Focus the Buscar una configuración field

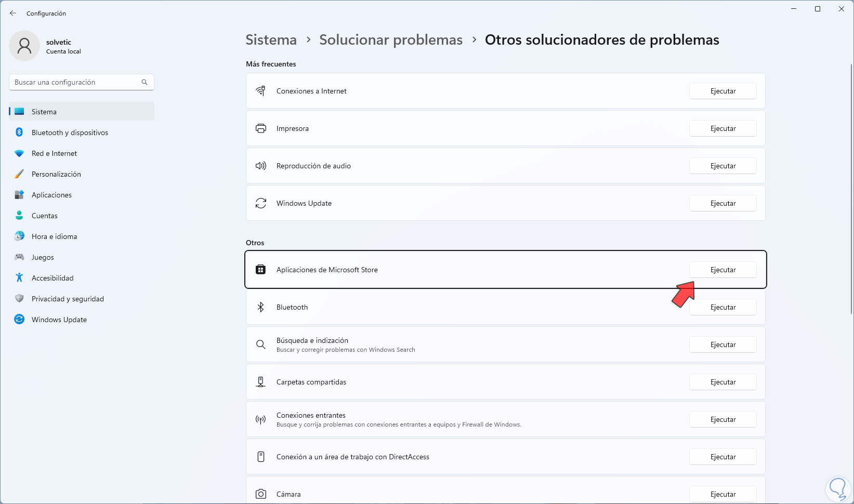pyautogui.click(x=75, y=82)
